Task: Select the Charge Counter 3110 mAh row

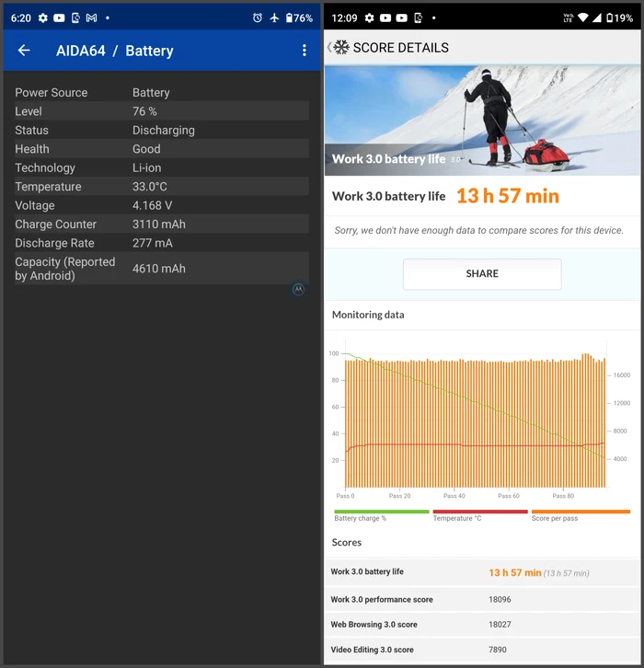Action: click(x=162, y=224)
